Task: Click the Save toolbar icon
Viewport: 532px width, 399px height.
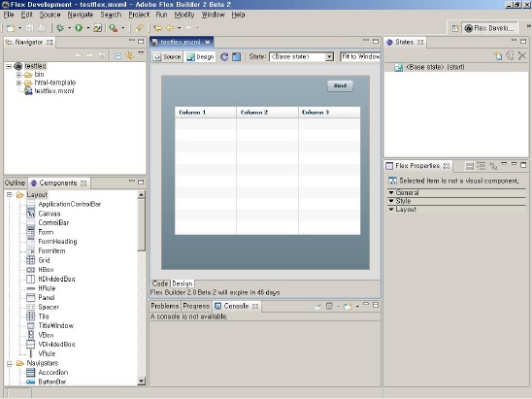Action: pos(29,28)
